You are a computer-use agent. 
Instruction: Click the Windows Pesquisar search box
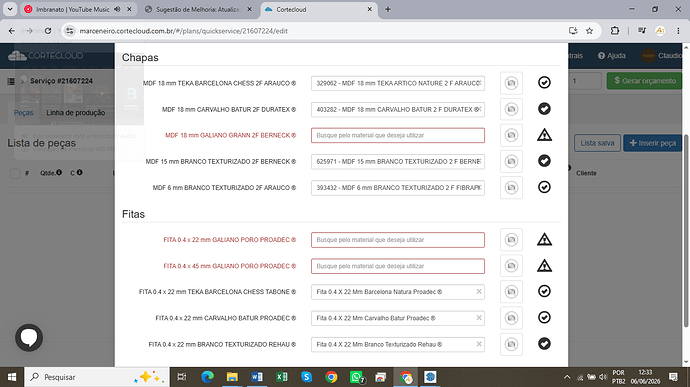(x=97, y=377)
